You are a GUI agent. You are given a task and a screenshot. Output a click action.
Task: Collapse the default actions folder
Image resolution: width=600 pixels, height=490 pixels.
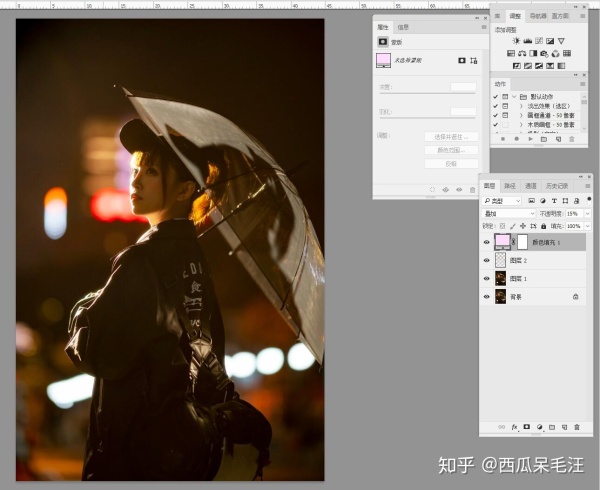515,97
